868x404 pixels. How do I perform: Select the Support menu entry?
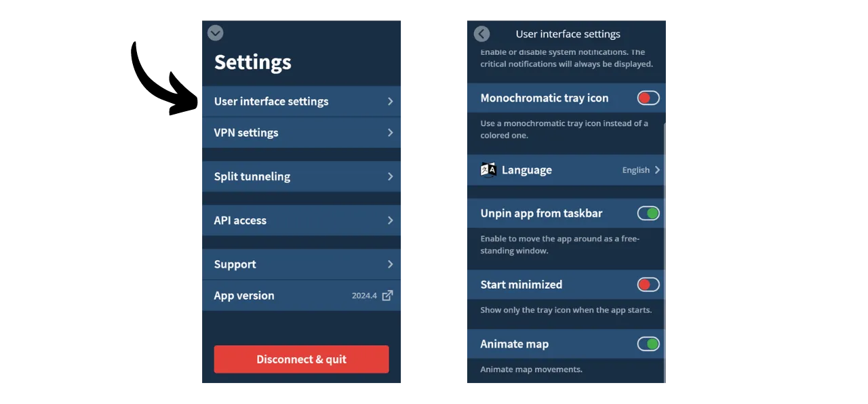coord(235,265)
